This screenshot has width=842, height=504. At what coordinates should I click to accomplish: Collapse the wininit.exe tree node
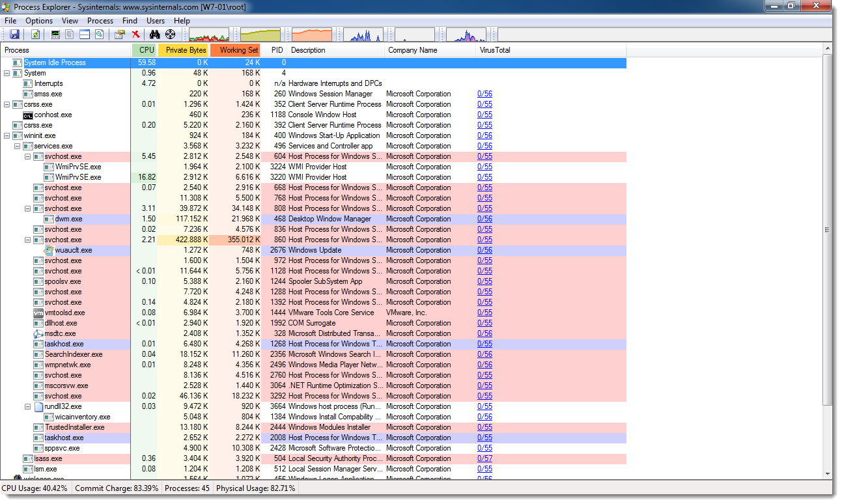point(7,135)
